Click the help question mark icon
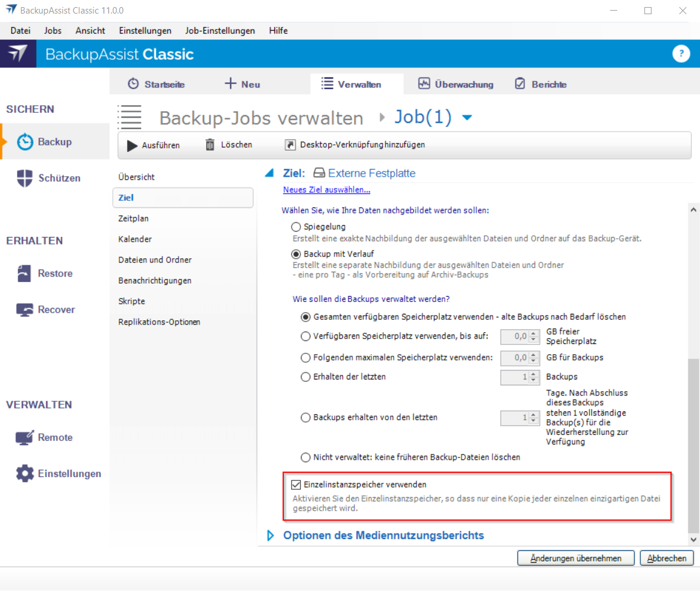This screenshot has width=700, height=591. 681,54
